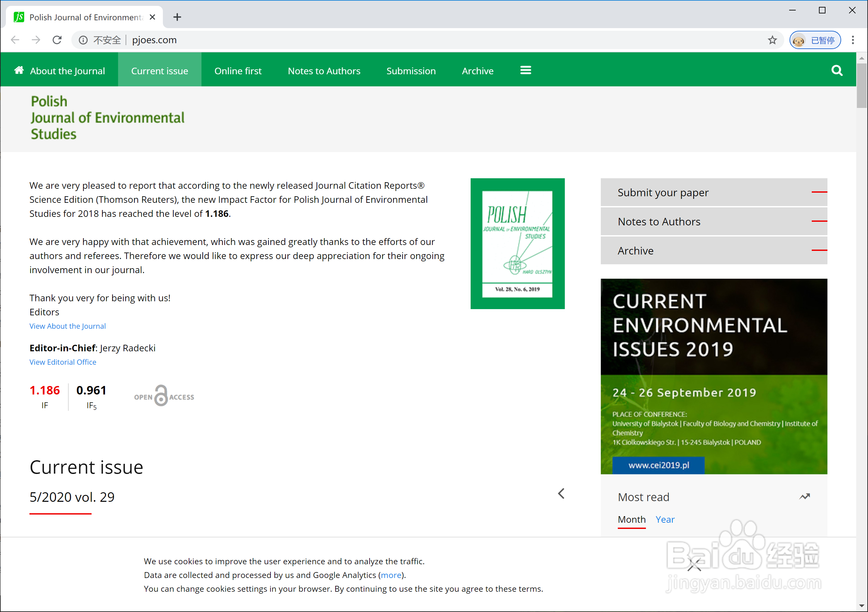Select Month tab in Most read
This screenshot has width=868, height=612.
tap(631, 519)
